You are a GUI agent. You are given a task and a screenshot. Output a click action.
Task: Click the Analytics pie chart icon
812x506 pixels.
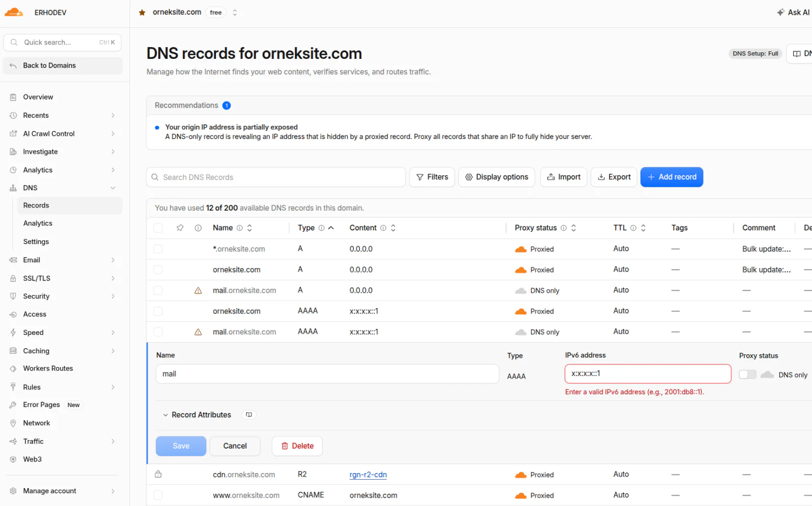point(13,170)
